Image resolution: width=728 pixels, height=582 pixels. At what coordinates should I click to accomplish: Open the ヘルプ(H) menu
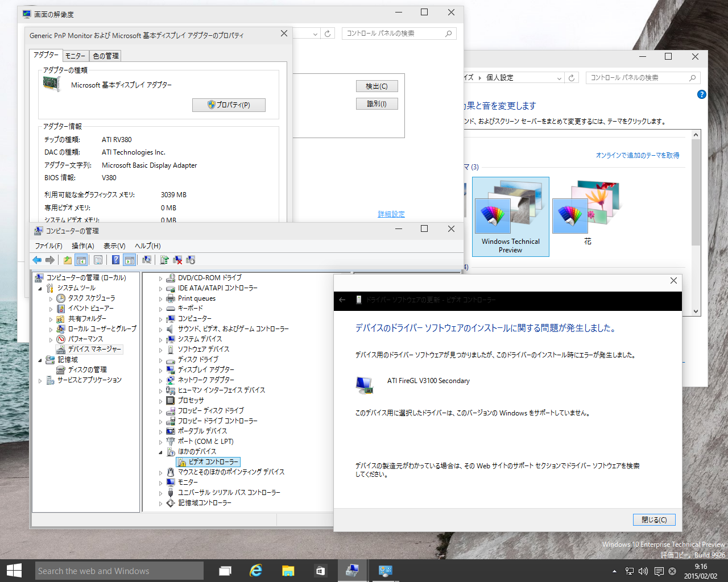(147, 246)
